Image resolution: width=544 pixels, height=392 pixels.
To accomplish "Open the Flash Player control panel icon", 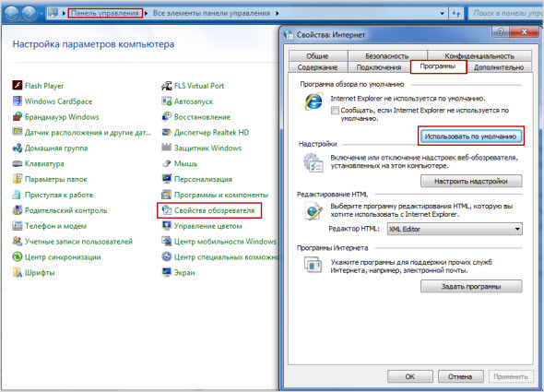I will pyautogui.click(x=18, y=86).
